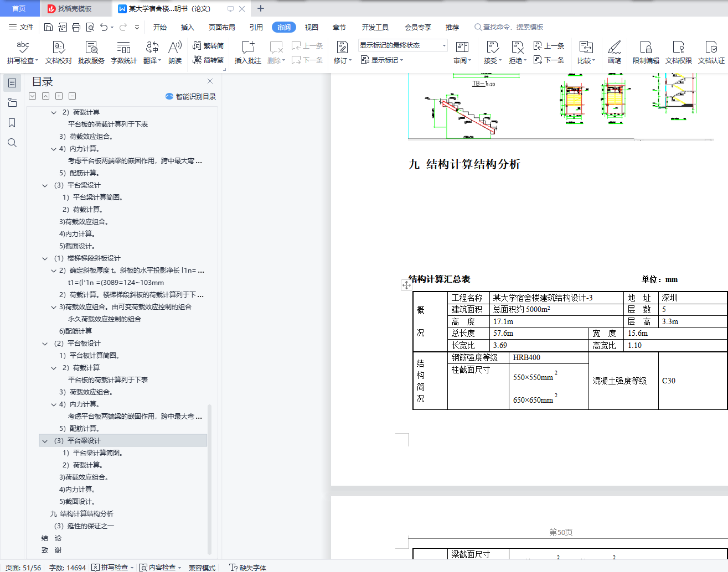The image size is (728, 572).
Task: Convert text with 简转繁
Action: tap(208, 60)
